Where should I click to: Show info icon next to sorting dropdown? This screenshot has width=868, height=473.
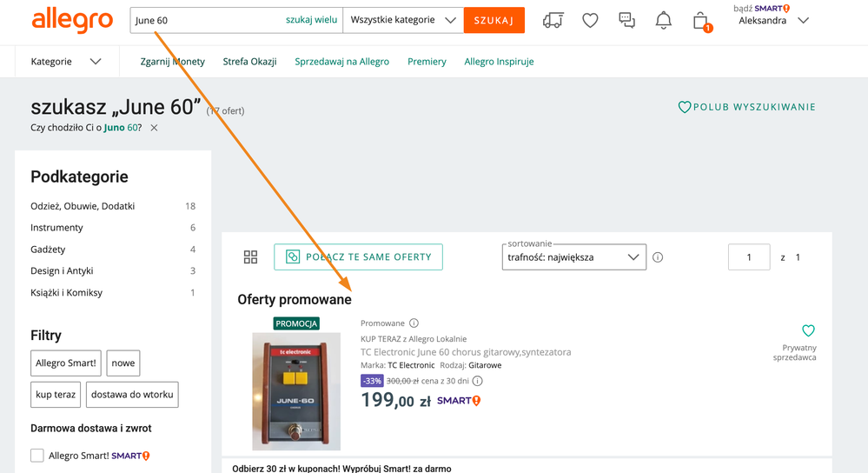pos(658,257)
